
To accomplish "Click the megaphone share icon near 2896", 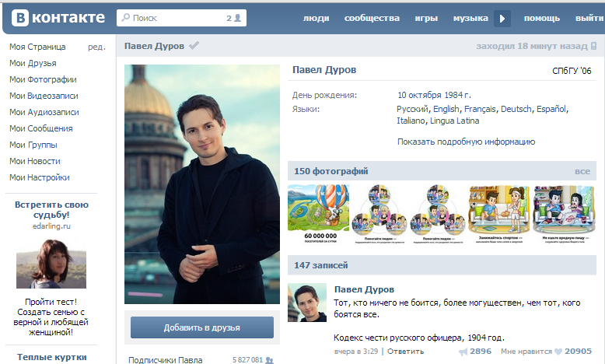I will (x=463, y=352).
